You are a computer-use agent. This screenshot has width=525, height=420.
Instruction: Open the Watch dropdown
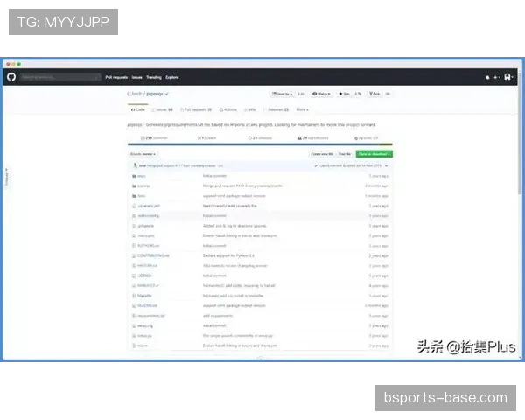(x=319, y=93)
